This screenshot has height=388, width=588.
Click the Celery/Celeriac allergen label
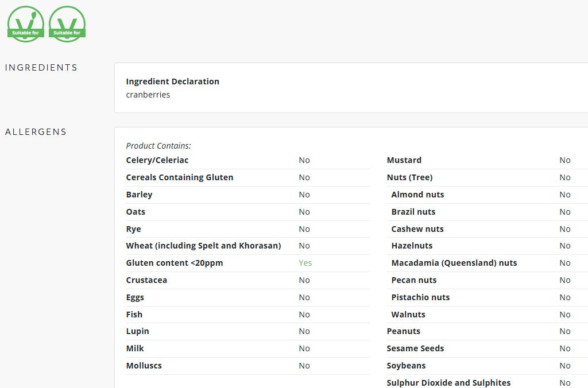(157, 160)
